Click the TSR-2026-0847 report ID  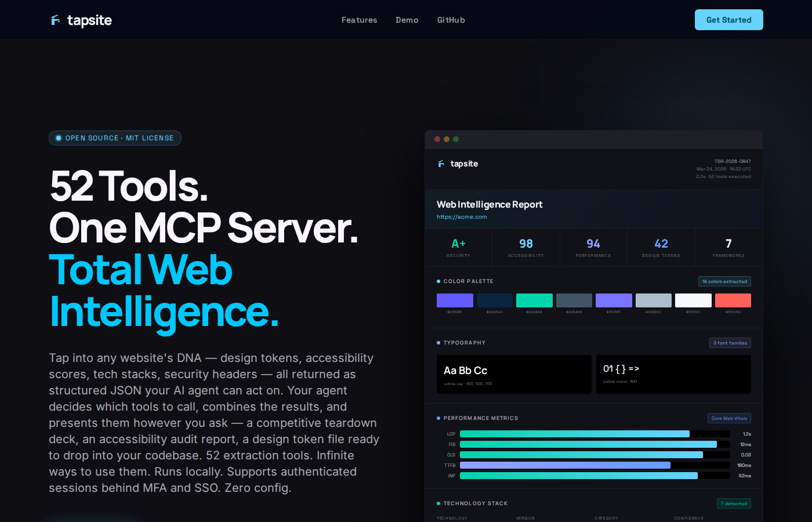point(733,161)
